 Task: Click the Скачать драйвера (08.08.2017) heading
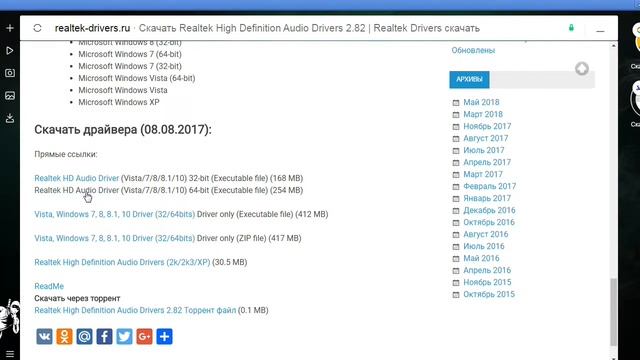pos(123,130)
